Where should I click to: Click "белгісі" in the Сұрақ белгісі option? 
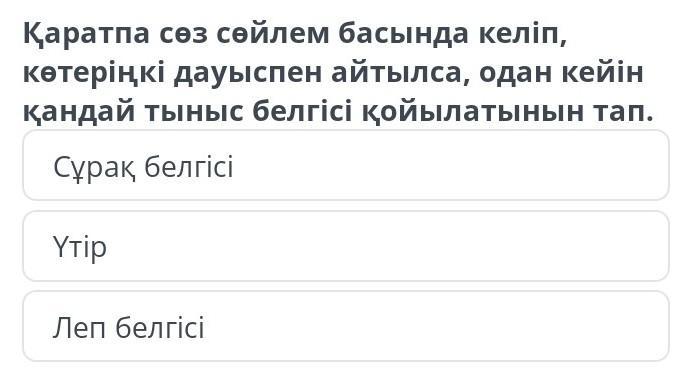coord(188,166)
